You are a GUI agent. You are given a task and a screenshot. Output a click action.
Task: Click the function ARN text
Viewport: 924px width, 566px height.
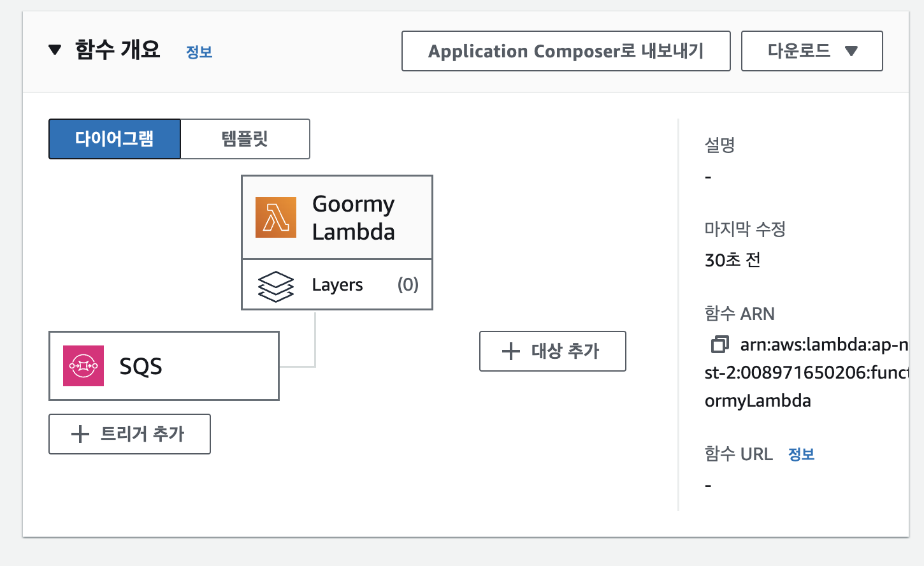(x=807, y=373)
